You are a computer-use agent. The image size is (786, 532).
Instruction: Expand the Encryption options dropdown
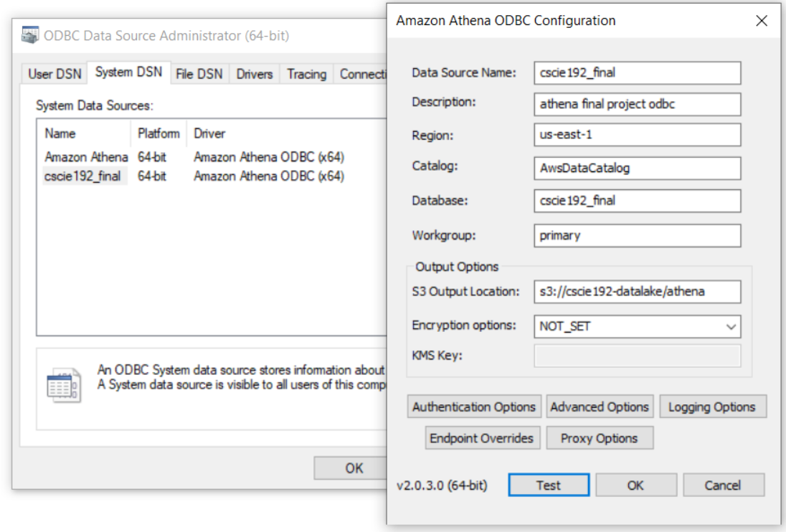point(730,327)
